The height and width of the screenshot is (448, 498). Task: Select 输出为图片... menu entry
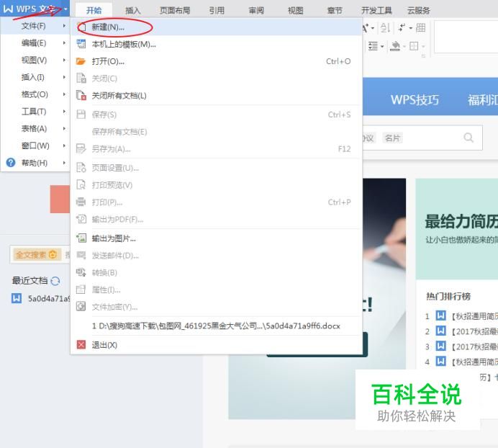click(x=216, y=238)
